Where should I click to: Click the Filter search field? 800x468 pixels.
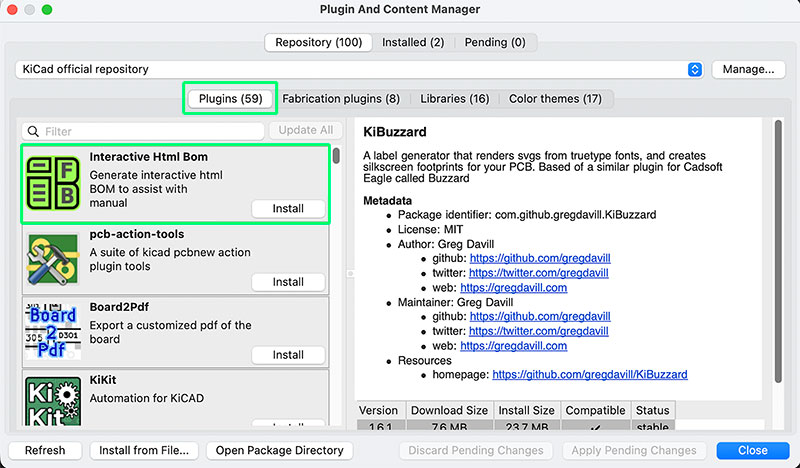pyautogui.click(x=143, y=132)
